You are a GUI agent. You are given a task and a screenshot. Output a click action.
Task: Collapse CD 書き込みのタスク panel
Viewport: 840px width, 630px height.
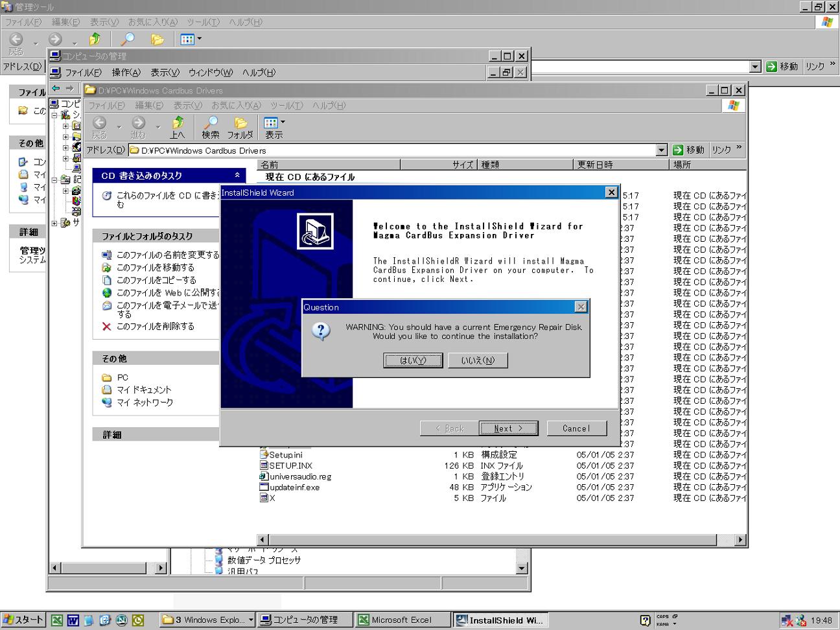point(237,176)
